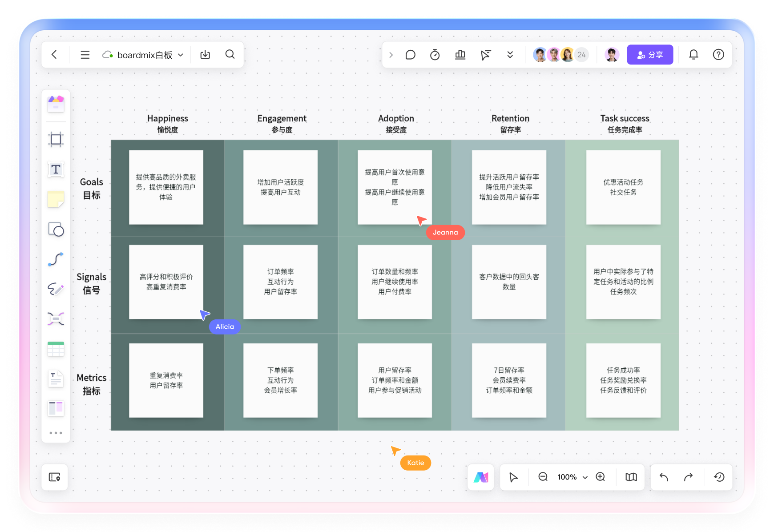Select the Frame tool in left sidebar
Viewport: 774px width, 532px height.
(x=56, y=140)
